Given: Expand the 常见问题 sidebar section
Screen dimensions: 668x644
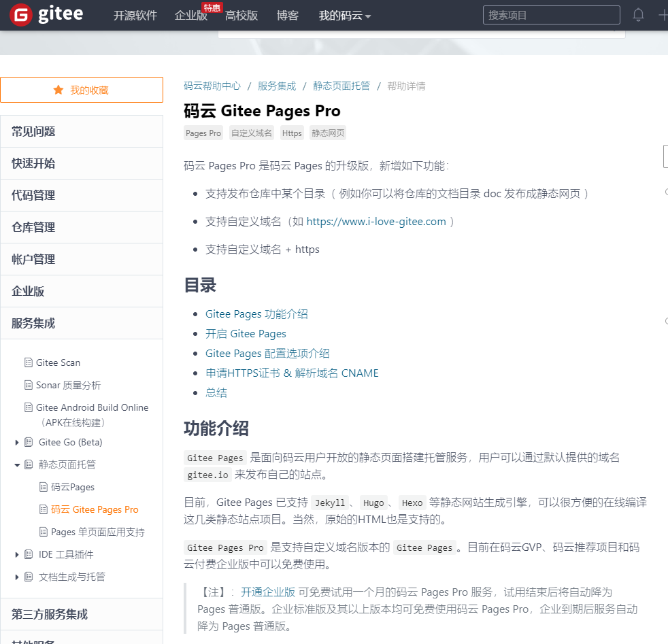Looking at the screenshot, I should pos(82,131).
